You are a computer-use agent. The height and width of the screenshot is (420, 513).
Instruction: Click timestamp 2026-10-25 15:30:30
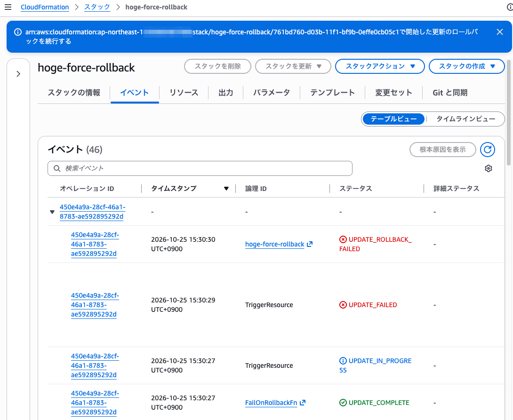[x=183, y=244]
